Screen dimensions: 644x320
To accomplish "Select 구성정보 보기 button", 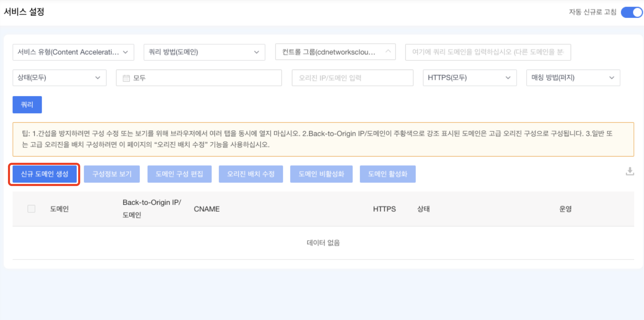I will pos(112,174).
